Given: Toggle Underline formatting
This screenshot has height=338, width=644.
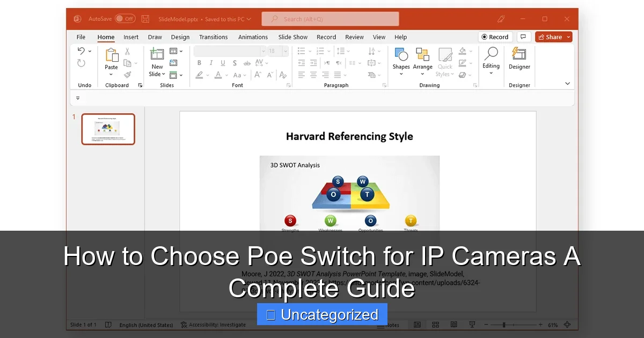Looking at the screenshot, I should (222, 63).
